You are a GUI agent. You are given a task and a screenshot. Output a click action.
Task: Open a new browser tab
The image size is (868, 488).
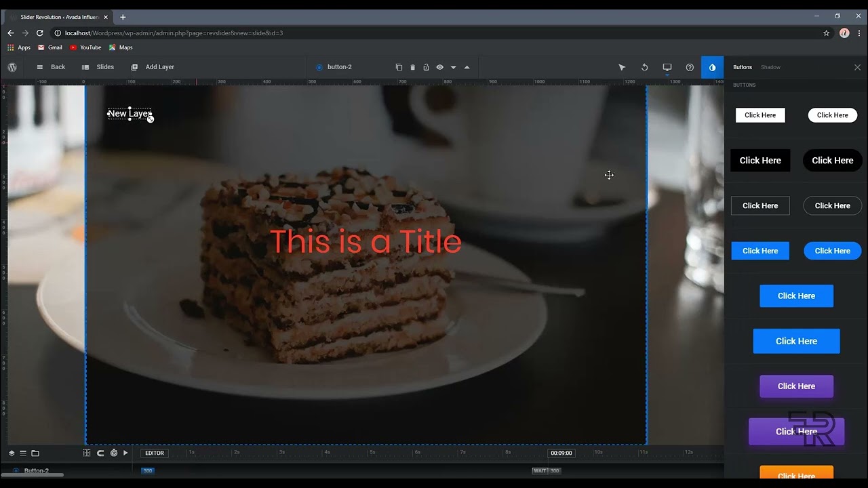[123, 17]
